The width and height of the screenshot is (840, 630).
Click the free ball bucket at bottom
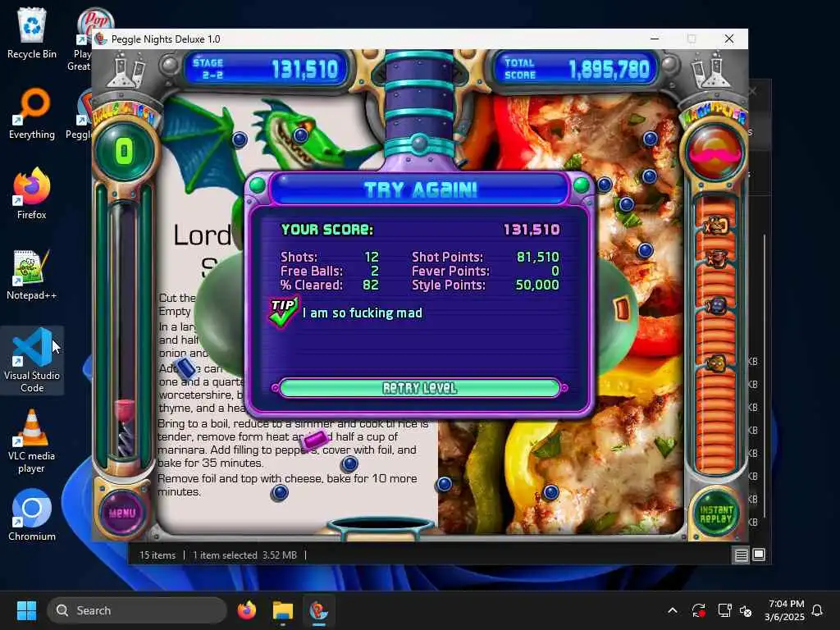pyautogui.click(x=381, y=527)
